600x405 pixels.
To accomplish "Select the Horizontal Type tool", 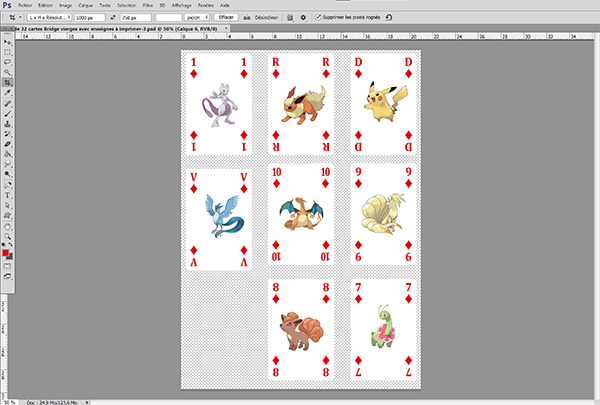I will pos(7,196).
